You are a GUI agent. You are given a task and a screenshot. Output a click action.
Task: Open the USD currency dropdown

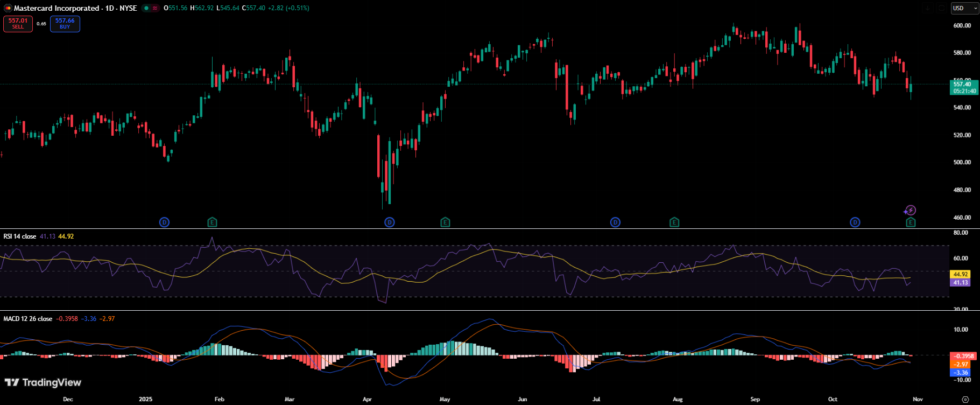pyautogui.click(x=964, y=8)
